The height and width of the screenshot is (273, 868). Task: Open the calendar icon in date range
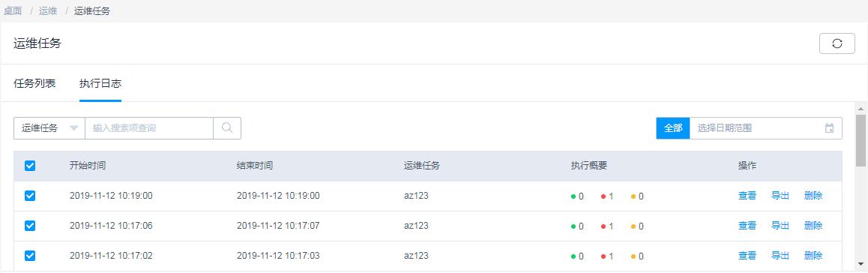click(829, 128)
